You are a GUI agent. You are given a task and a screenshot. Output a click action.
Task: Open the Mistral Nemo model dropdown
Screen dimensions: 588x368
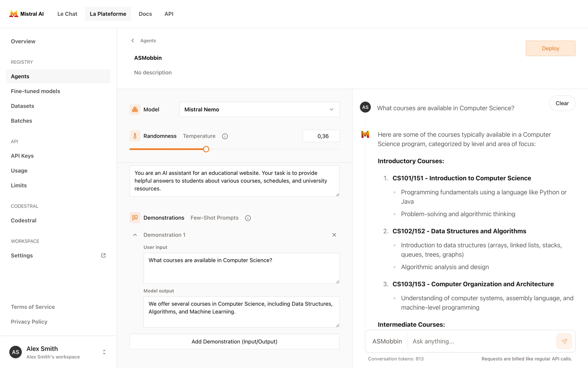click(259, 109)
